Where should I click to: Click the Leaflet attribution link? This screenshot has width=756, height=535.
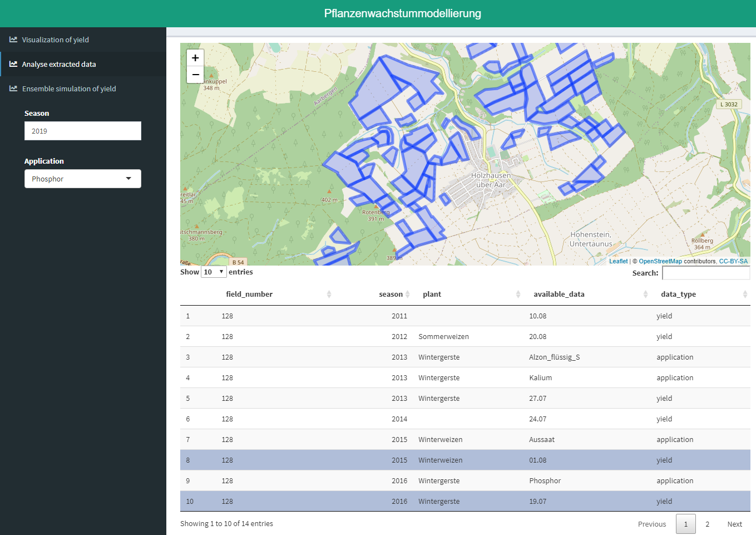(618, 261)
